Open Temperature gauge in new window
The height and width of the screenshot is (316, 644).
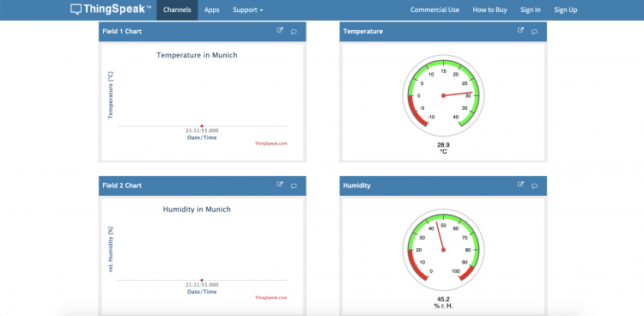point(520,30)
